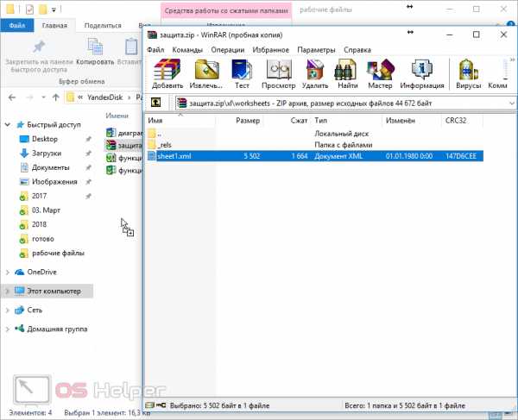Sort archive list by Сжат column

[x=287, y=121]
